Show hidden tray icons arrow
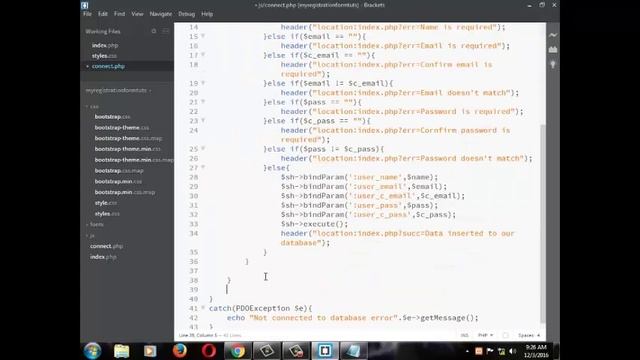The height and width of the screenshot is (360, 640). click(467, 351)
